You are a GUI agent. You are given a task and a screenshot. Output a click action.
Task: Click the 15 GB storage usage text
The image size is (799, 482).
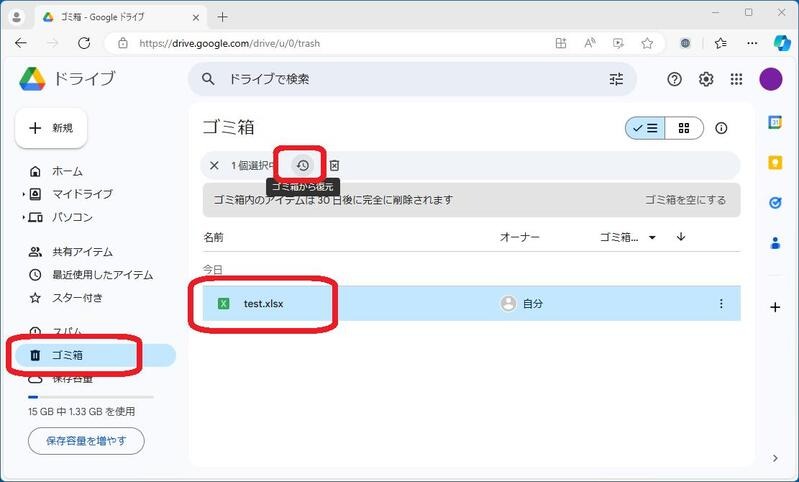click(82, 411)
